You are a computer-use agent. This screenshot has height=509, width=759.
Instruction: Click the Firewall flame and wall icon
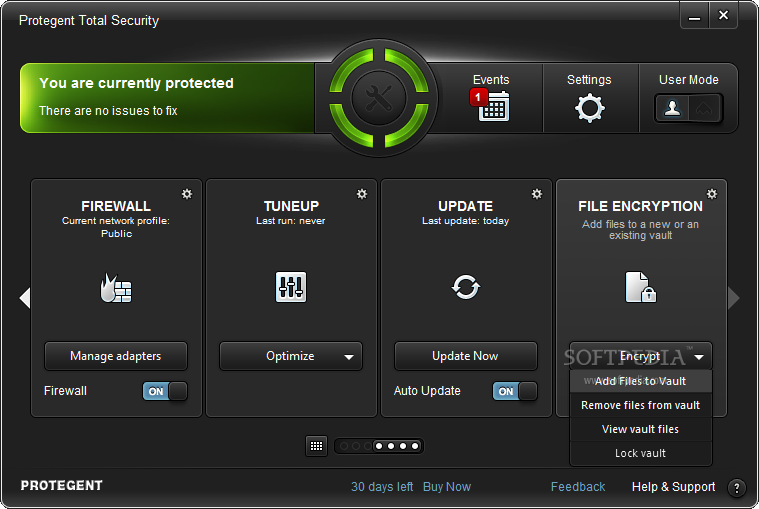point(116,287)
